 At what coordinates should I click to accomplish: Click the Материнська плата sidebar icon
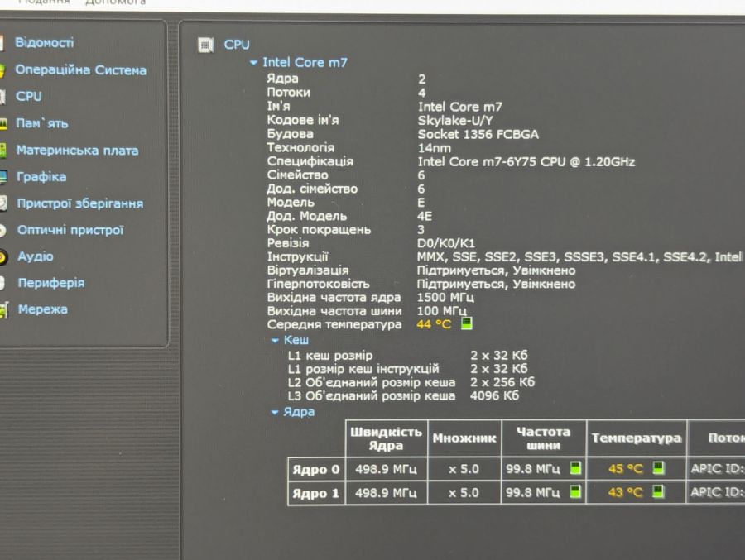2,151
